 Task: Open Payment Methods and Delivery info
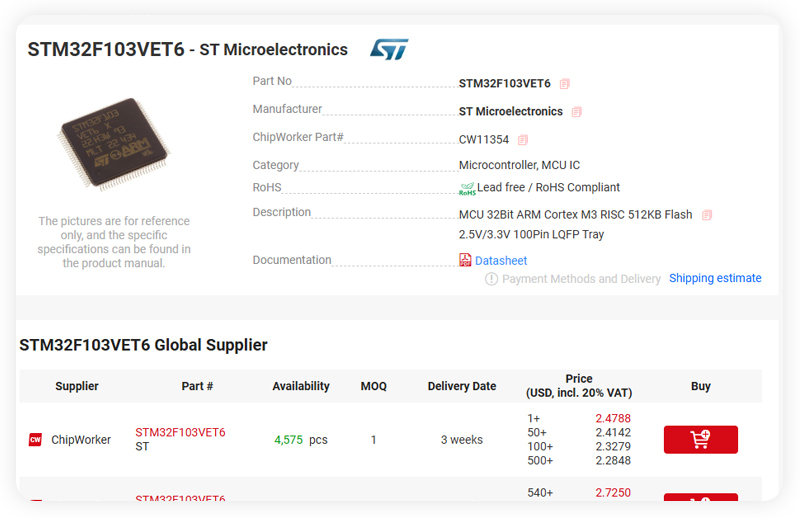click(x=581, y=279)
